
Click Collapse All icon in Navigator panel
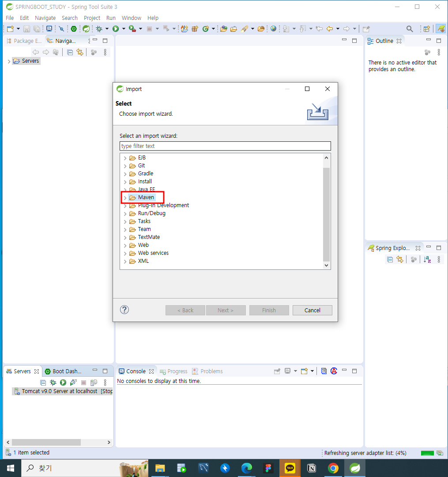pyautogui.click(x=70, y=52)
